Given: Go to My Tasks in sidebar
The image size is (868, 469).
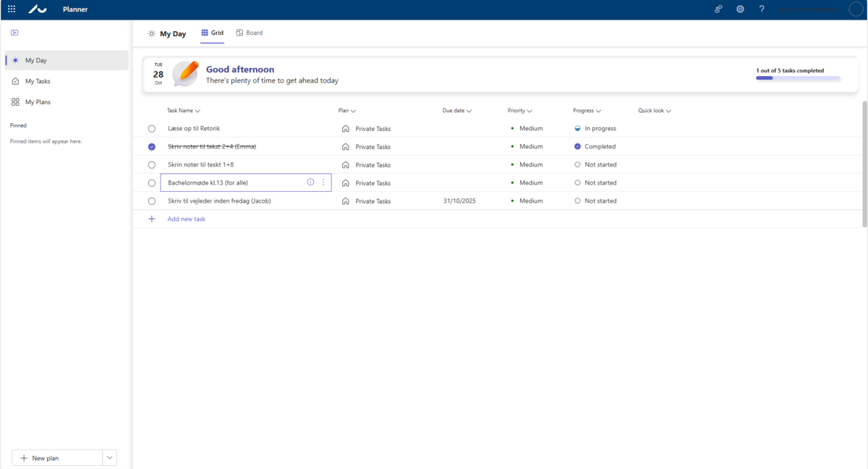Looking at the screenshot, I should tap(38, 81).
